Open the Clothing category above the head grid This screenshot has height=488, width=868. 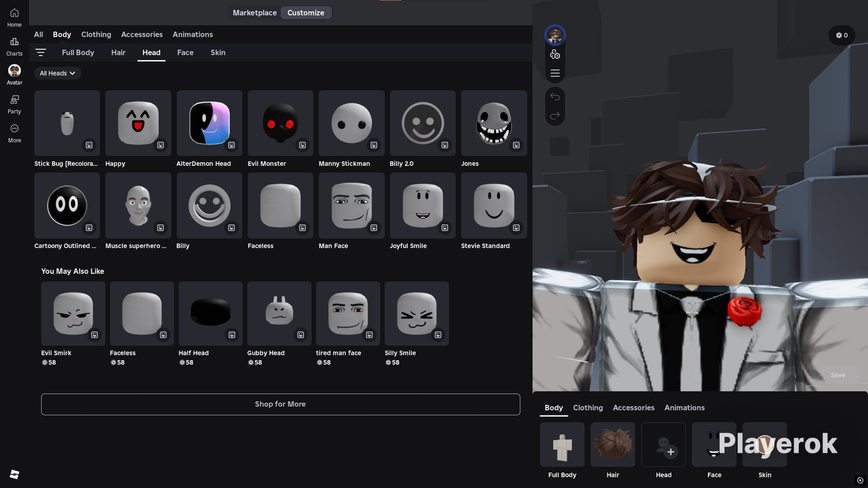[x=96, y=35]
